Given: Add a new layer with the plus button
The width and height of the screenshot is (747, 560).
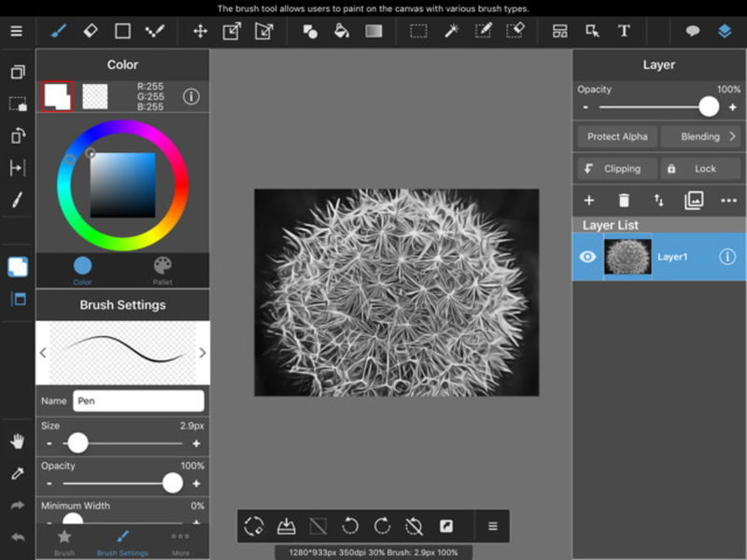Looking at the screenshot, I should [x=589, y=200].
